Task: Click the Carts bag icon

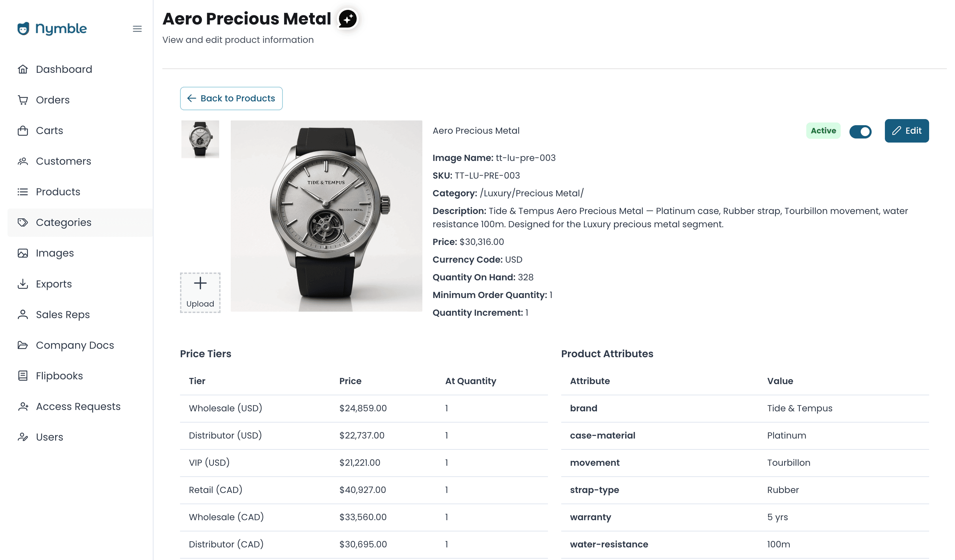Action: 23,131
